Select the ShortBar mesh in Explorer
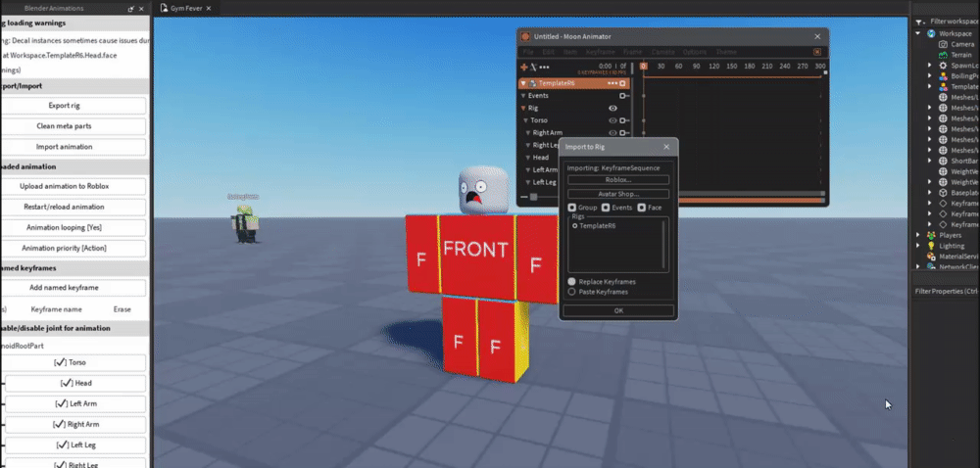The image size is (980, 468). coord(958,161)
